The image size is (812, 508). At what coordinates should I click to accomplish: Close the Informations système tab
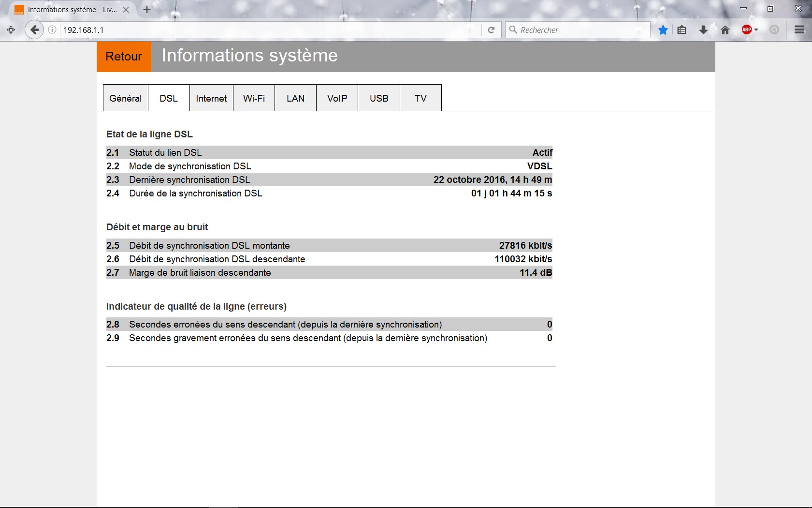[x=126, y=10]
